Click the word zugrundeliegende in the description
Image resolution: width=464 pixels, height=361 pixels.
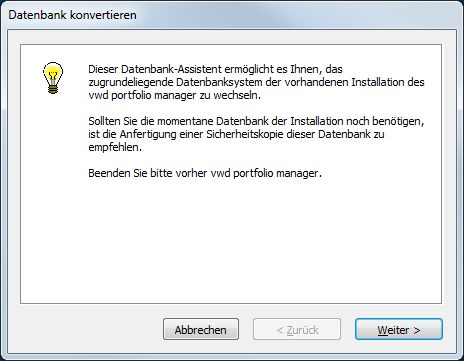tap(131, 82)
